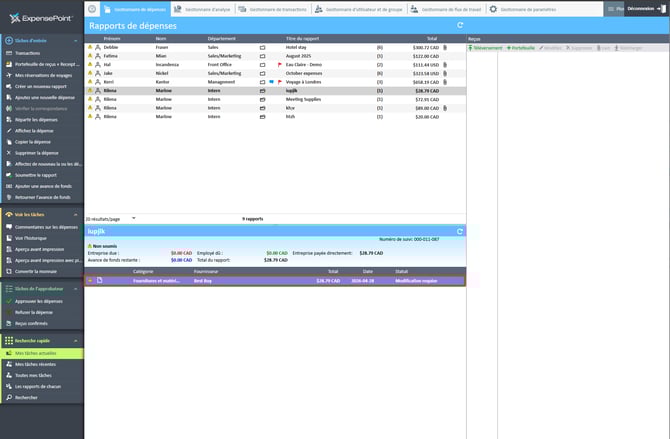Refresh the Rapports de dépenses list
The image size is (670, 439).
click(x=459, y=25)
